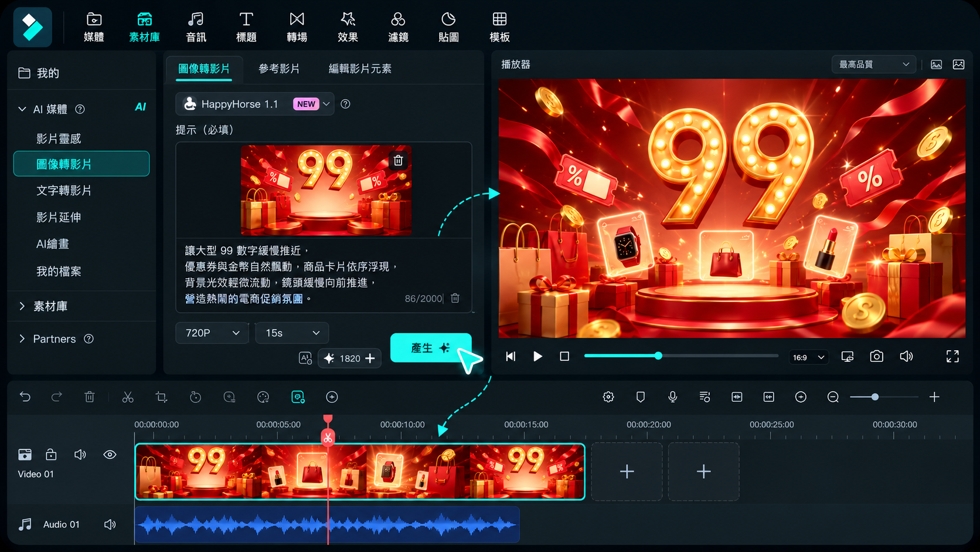980x552 pixels.
Task: Collapse the AI 媒體 section
Action: click(22, 109)
